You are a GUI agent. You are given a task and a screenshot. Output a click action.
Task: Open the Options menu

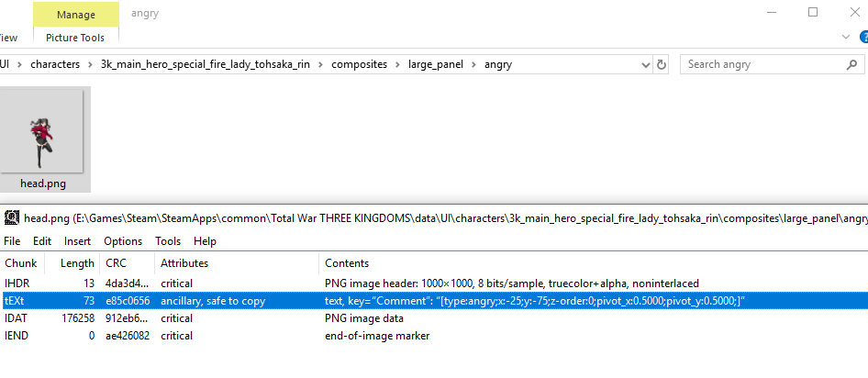pos(123,241)
